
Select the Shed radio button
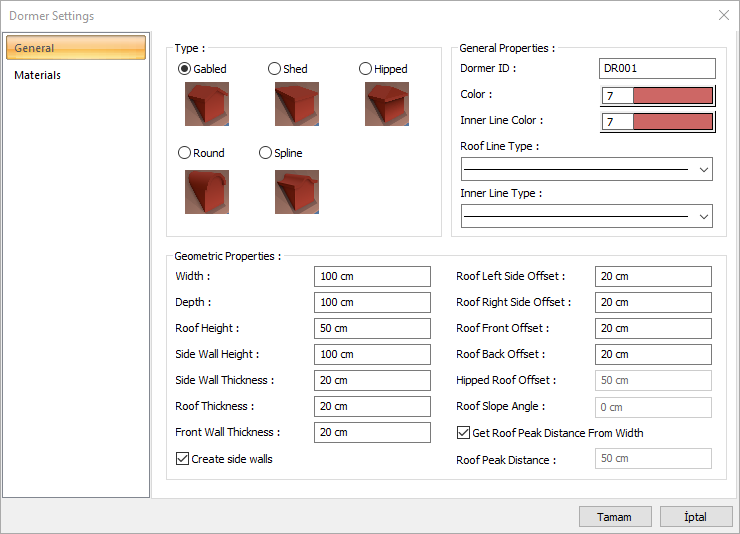275,69
